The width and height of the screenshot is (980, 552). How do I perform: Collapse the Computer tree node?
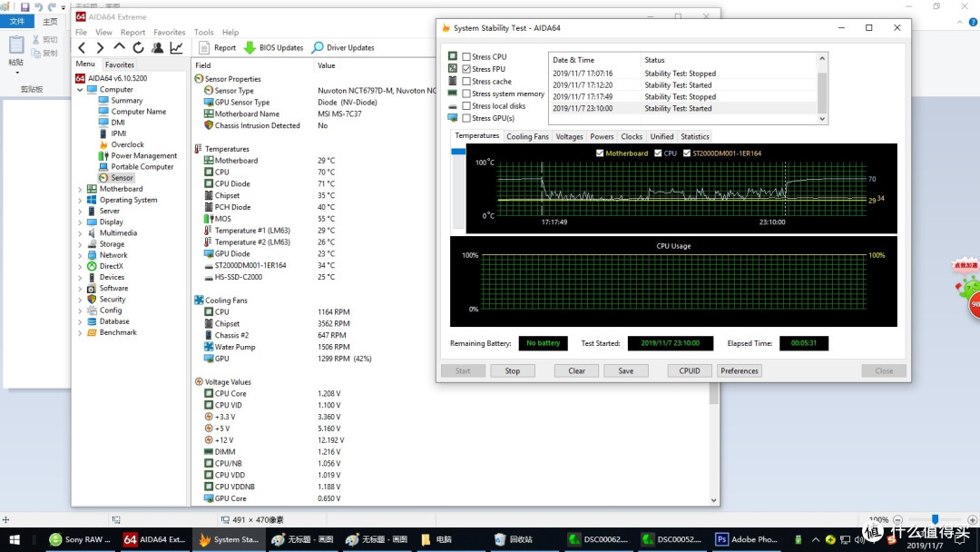pyautogui.click(x=80, y=89)
